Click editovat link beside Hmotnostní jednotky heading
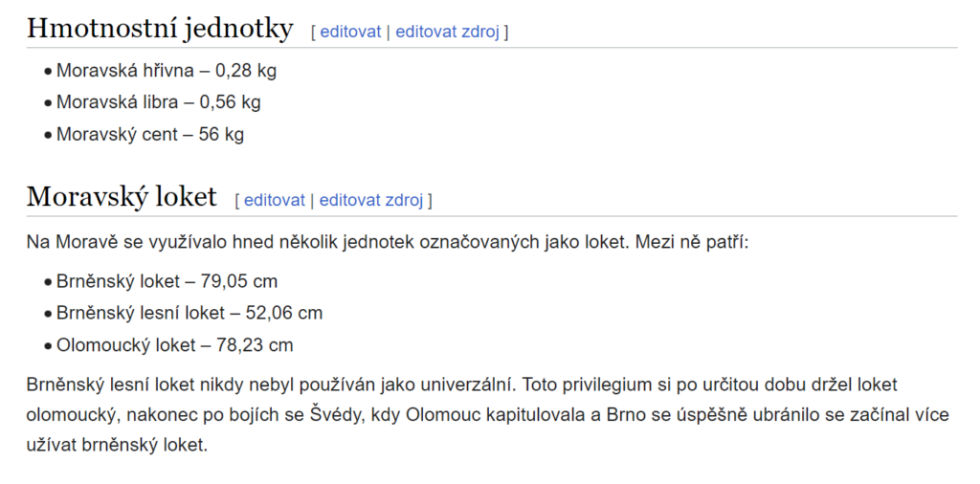Image resolution: width=980 pixels, height=484 pixels. click(350, 32)
